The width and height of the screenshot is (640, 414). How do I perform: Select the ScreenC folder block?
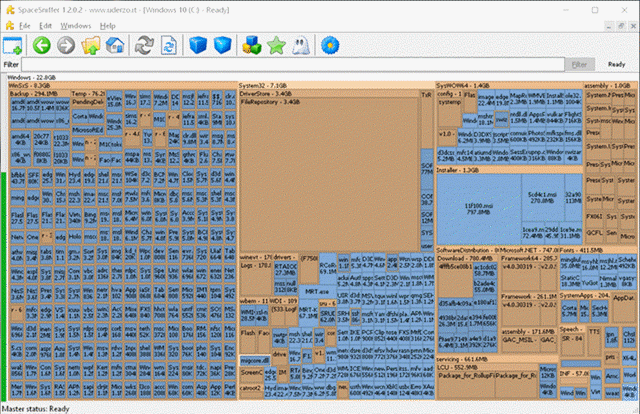coord(251,375)
